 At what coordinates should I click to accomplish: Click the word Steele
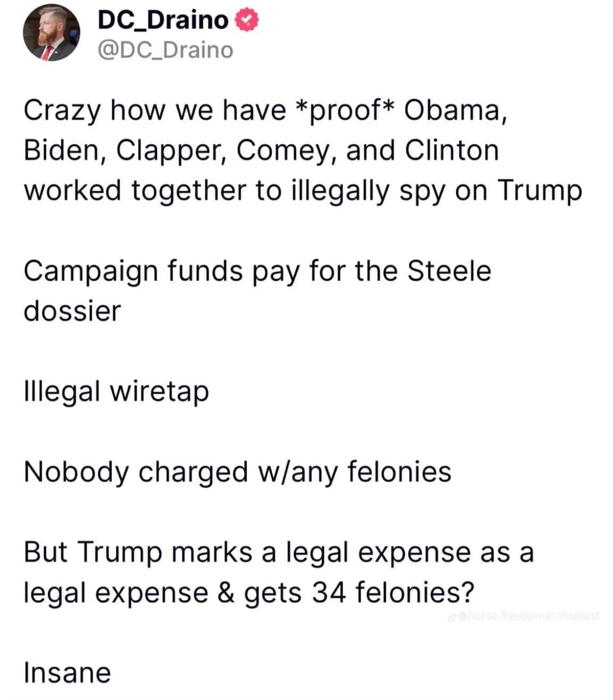pyautogui.click(x=449, y=270)
